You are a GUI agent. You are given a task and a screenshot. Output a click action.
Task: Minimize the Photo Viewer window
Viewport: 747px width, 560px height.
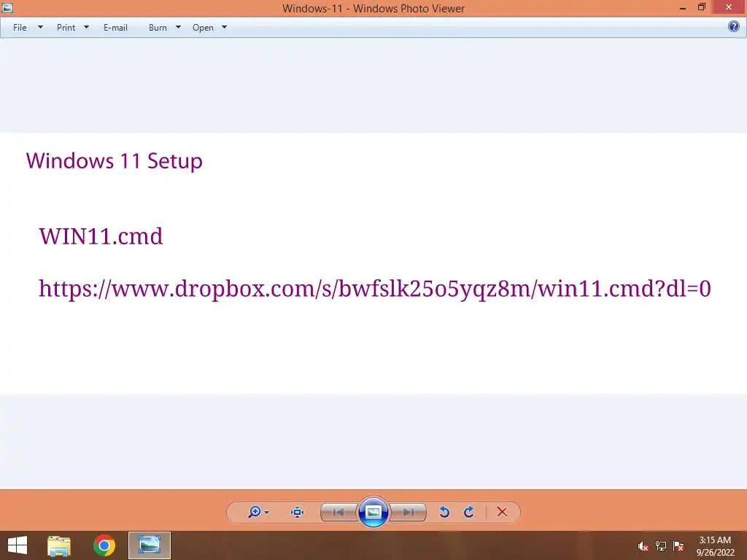(683, 7)
